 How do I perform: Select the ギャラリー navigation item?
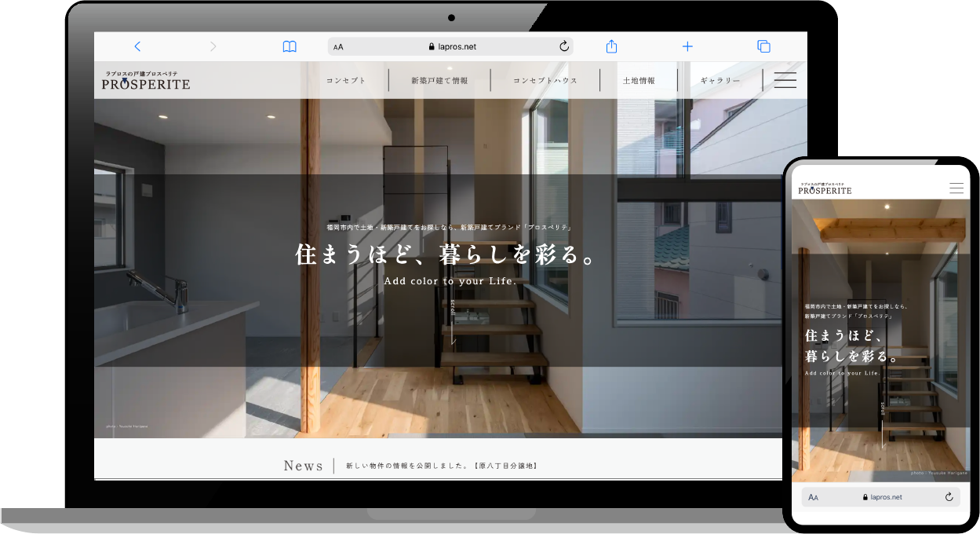[x=720, y=79]
